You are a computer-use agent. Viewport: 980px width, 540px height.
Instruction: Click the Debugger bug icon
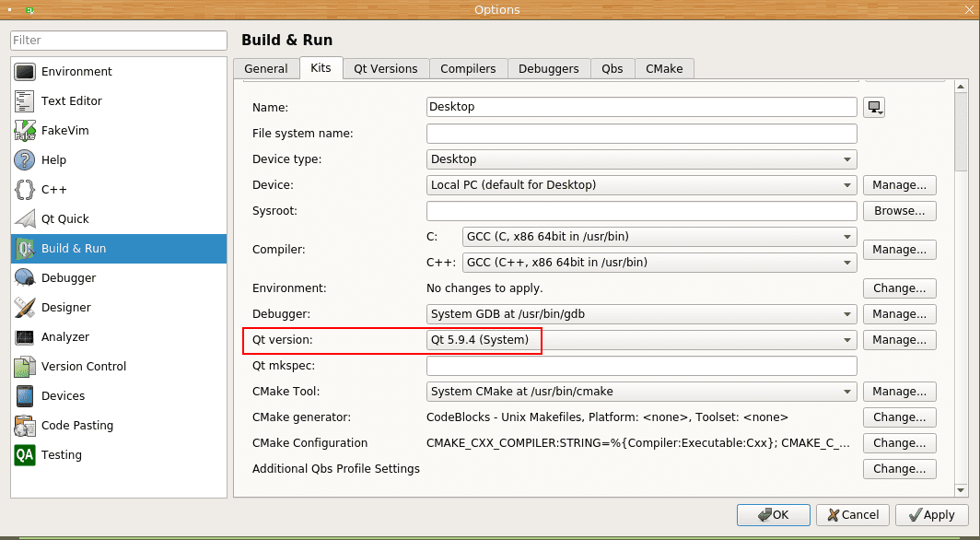tap(25, 278)
